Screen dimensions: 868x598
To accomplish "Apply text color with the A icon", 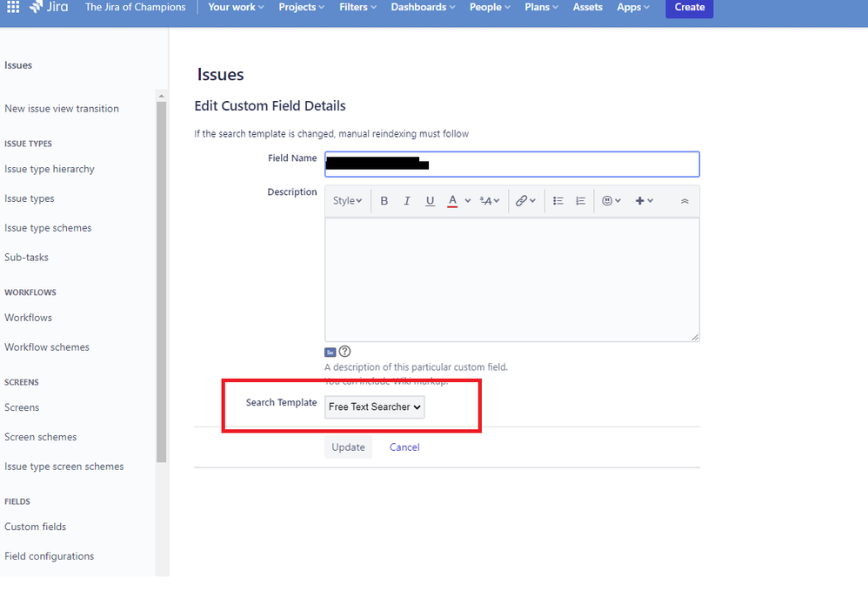I will [452, 200].
